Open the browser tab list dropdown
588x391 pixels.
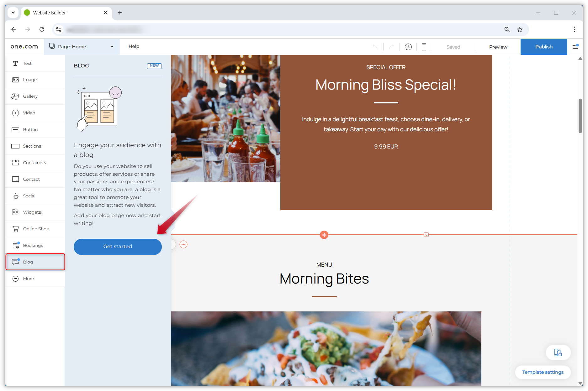click(x=13, y=13)
